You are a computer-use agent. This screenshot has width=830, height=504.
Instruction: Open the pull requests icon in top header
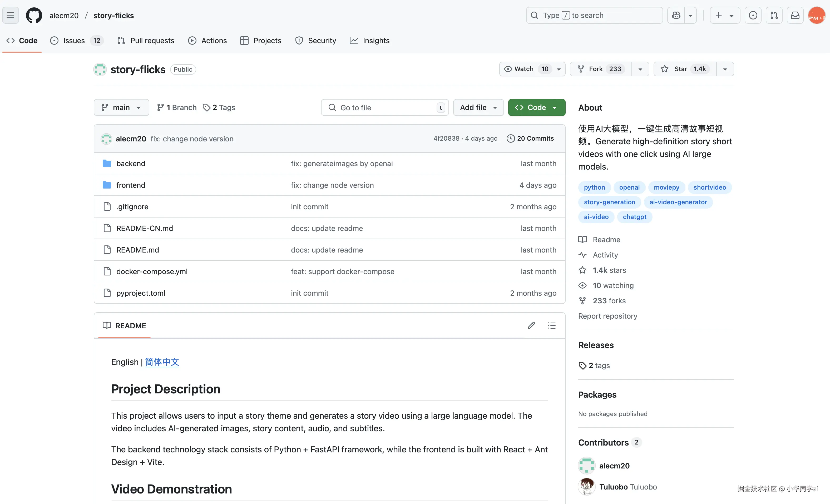[x=774, y=15]
